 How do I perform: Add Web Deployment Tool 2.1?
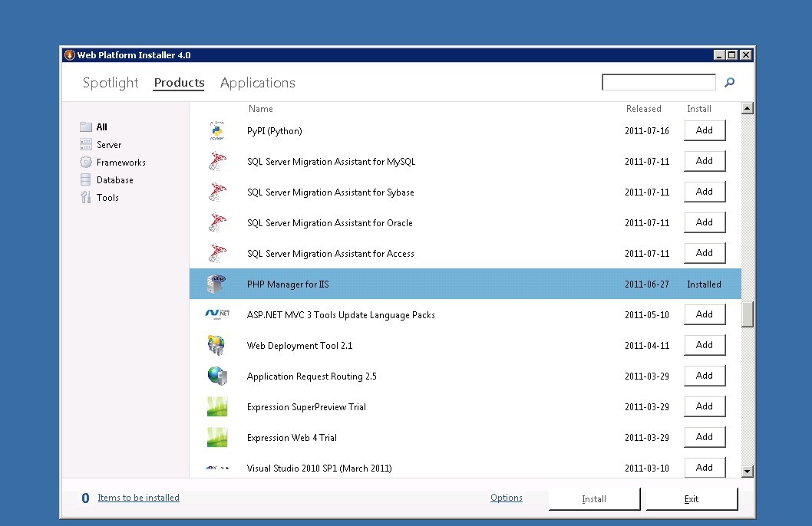tap(705, 345)
